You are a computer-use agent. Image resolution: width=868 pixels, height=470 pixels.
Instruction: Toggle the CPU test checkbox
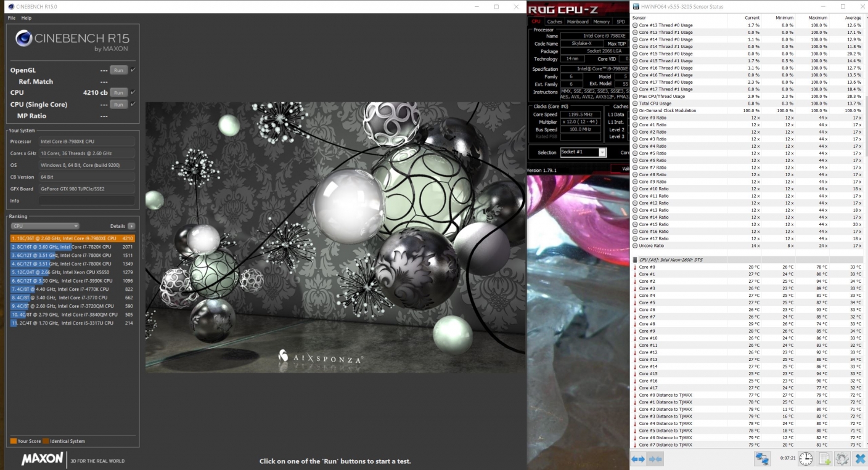133,92
